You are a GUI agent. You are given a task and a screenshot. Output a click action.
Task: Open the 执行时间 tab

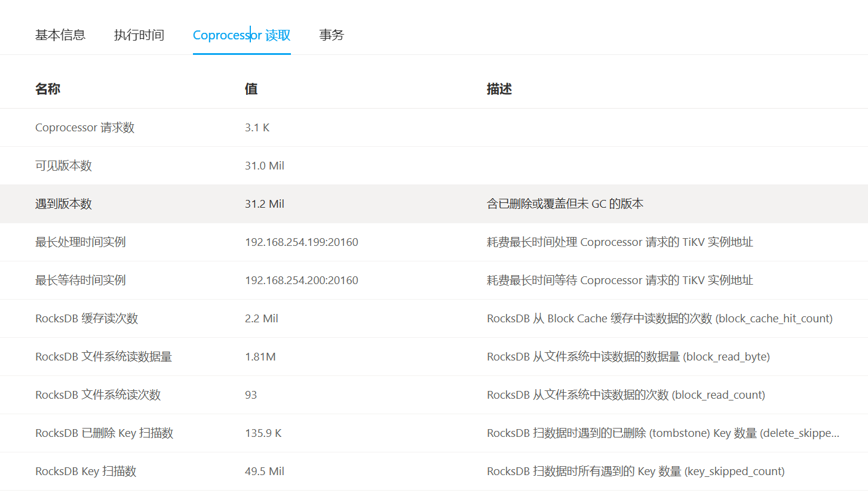[139, 35]
